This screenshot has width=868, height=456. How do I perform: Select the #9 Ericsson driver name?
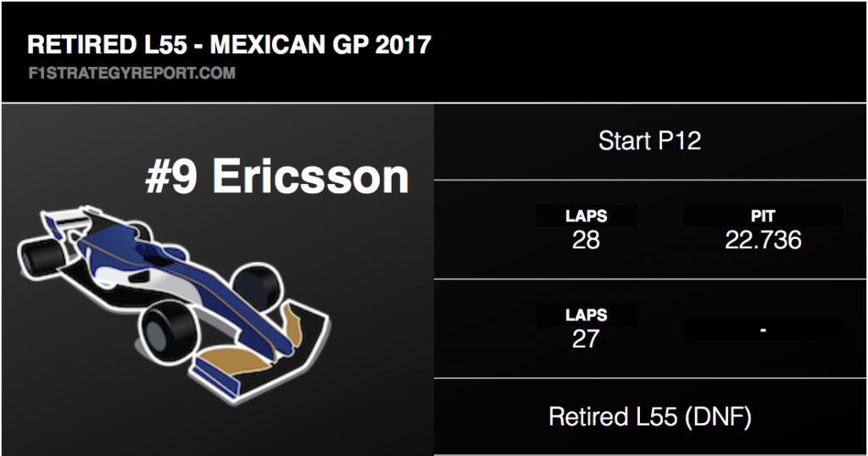[277, 177]
